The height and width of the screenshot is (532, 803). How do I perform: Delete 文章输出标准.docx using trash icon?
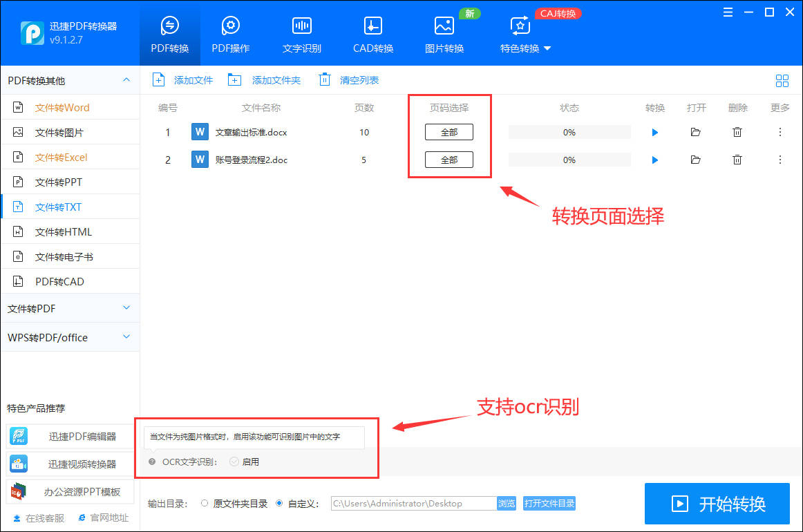pyautogui.click(x=737, y=133)
